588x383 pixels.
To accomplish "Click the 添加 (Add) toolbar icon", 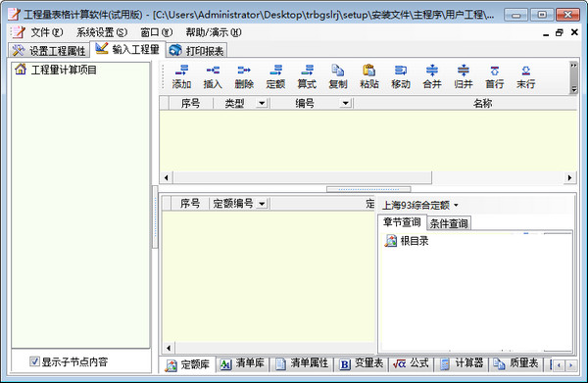I will point(181,76).
